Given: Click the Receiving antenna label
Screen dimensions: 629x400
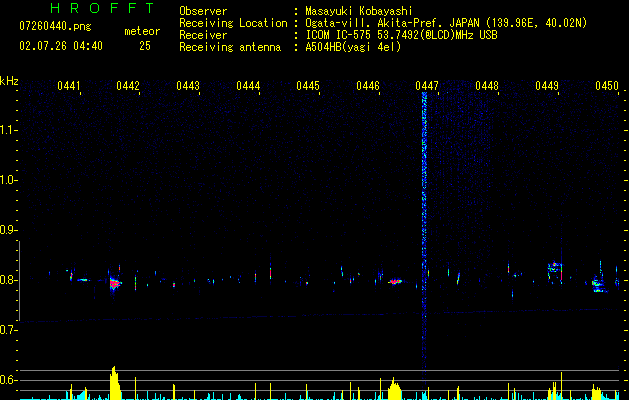Looking at the screenshot, I should (x=230, y=47).
